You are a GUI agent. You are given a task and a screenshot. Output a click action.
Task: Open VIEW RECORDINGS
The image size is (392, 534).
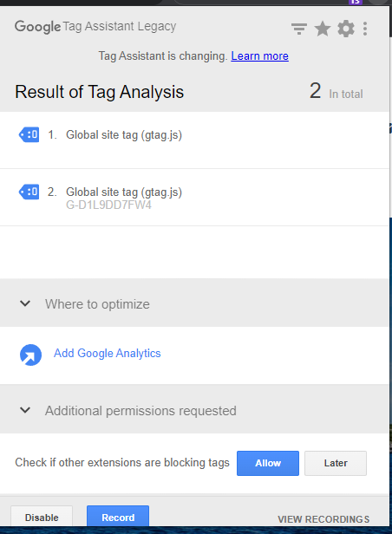point(323,519)
